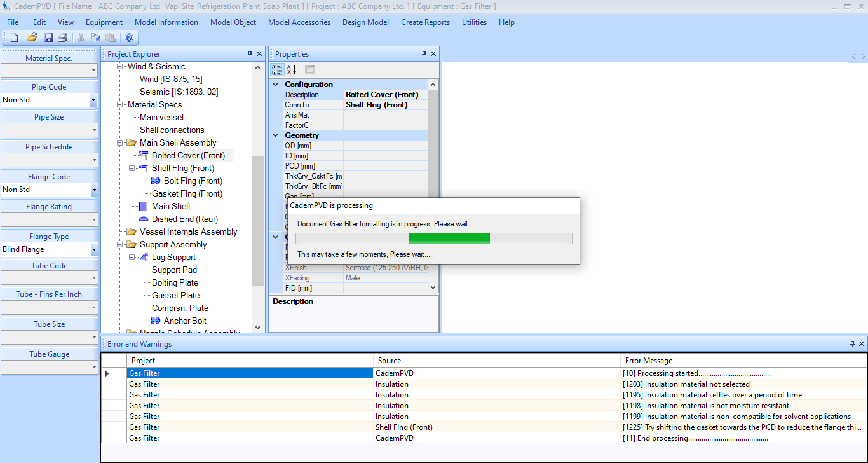Click the Dished End (Rear) dome icon
868x463 pixels.
pyautogui.click(x=144, y=219)
